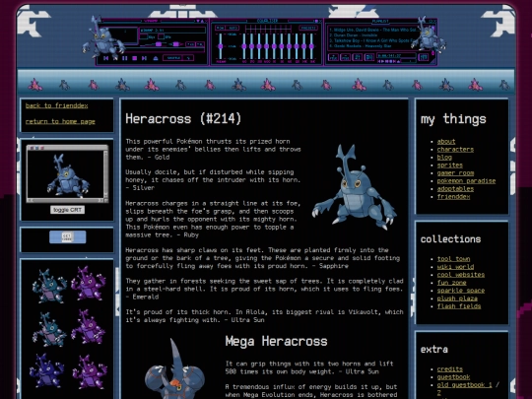Click the large Heracross artwork image

(x=354, y=187)
